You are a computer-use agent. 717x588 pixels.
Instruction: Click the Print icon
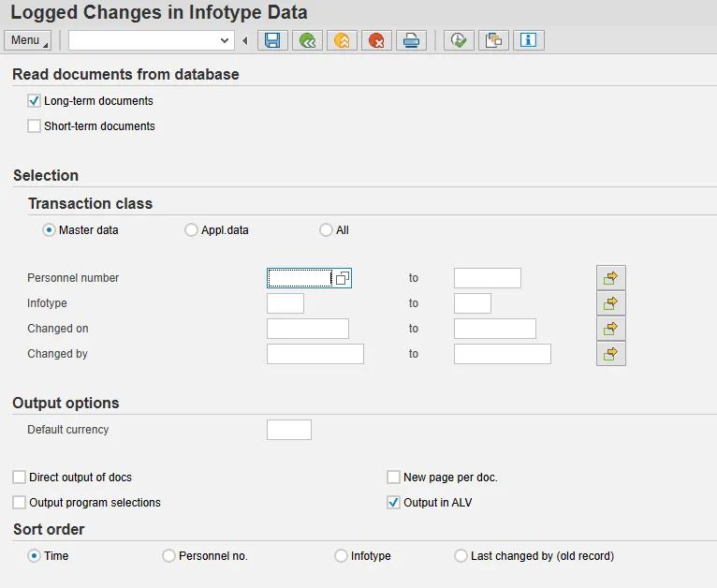point(411,40)
